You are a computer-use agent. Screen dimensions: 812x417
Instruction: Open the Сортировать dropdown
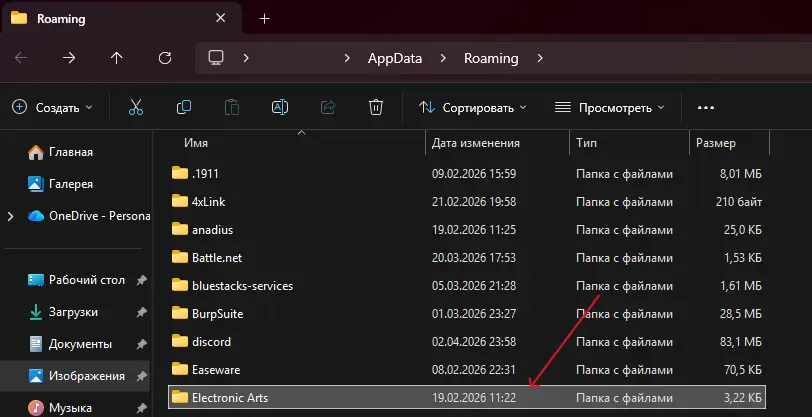point(472,108)
